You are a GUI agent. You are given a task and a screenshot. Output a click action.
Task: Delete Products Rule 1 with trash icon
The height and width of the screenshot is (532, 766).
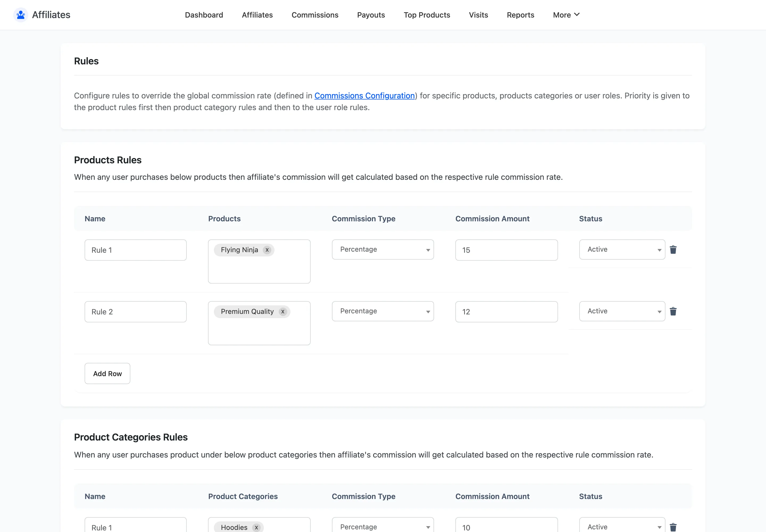[673, 250]
